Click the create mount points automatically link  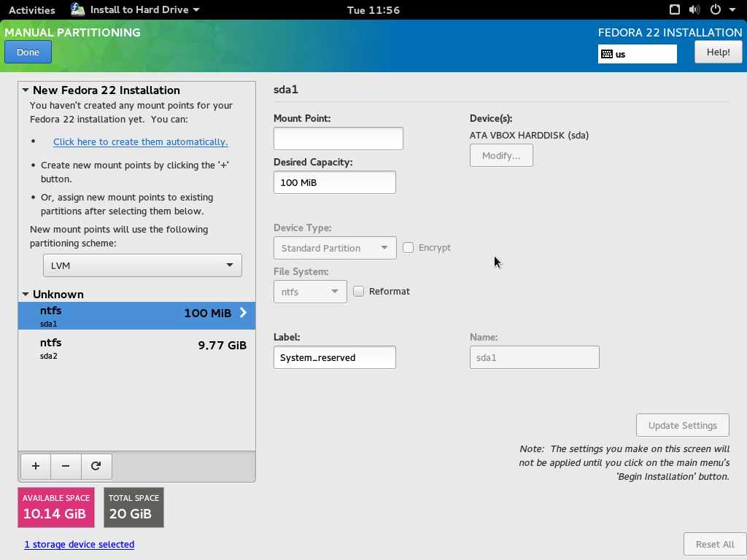click(140, 142)
